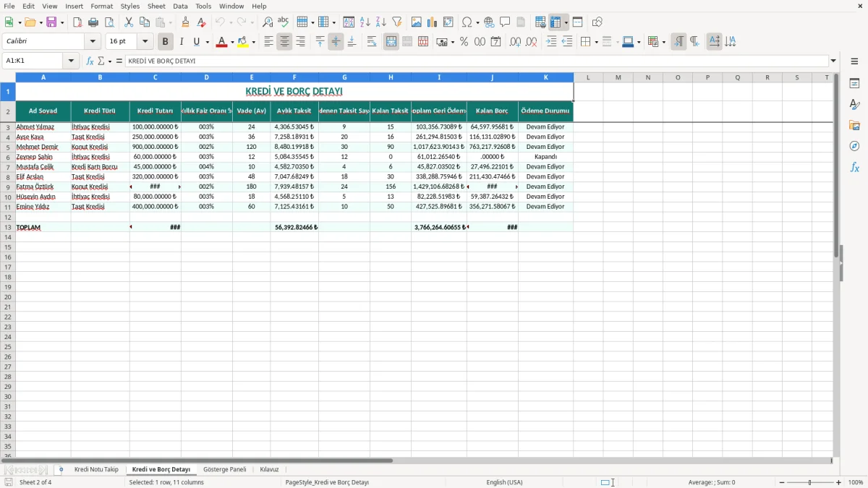Toggle italic formatting
The width and height of the screenshot is (868, 488).
[182, 42]
